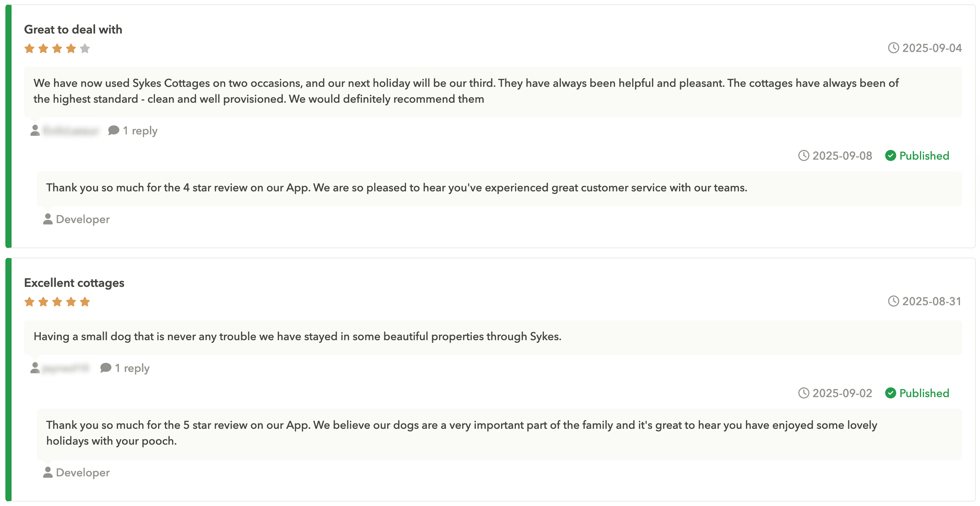Viewport: 980px width, 506px height.
Task: Click the speech bubble icon on 'Great to deal with'
Action: click(x=114, y=130)
